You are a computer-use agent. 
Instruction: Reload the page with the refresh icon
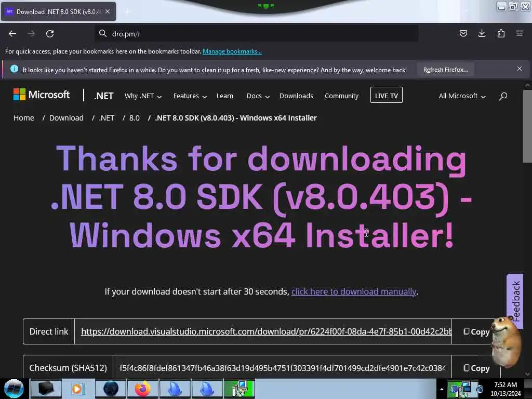pyautogui.click(x=50, y=34)
